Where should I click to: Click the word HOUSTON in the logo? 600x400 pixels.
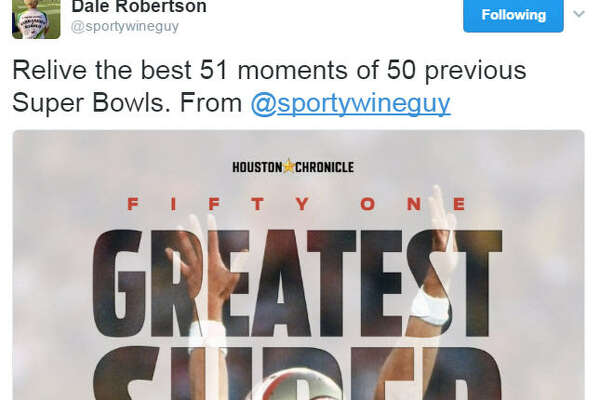pyautogui.click(x=257, y=167)
